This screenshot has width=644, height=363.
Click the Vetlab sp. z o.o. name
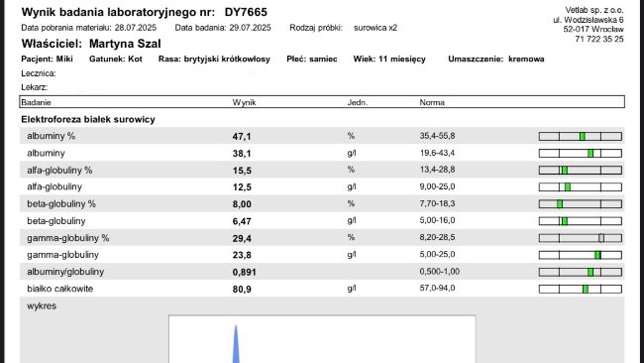pos(593,10)
